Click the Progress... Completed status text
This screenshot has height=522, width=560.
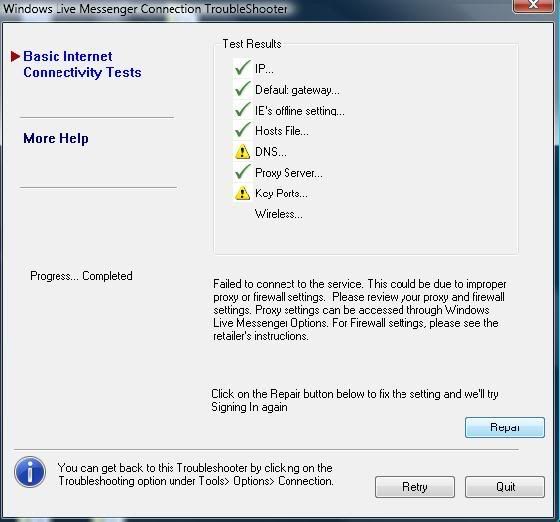click(x=81, y=276)
